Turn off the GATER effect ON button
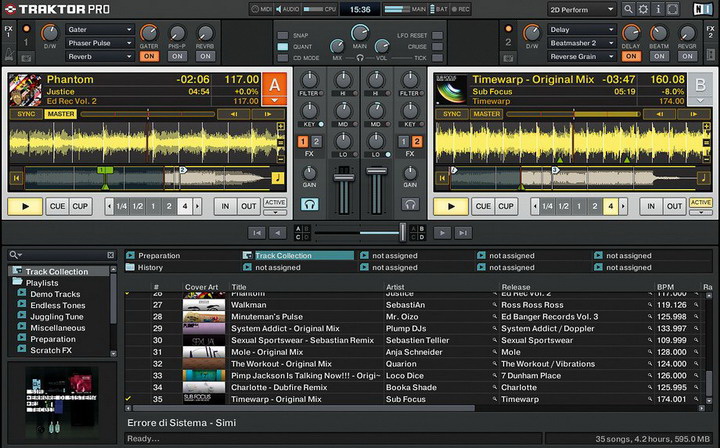 click(x=149, y=56)
